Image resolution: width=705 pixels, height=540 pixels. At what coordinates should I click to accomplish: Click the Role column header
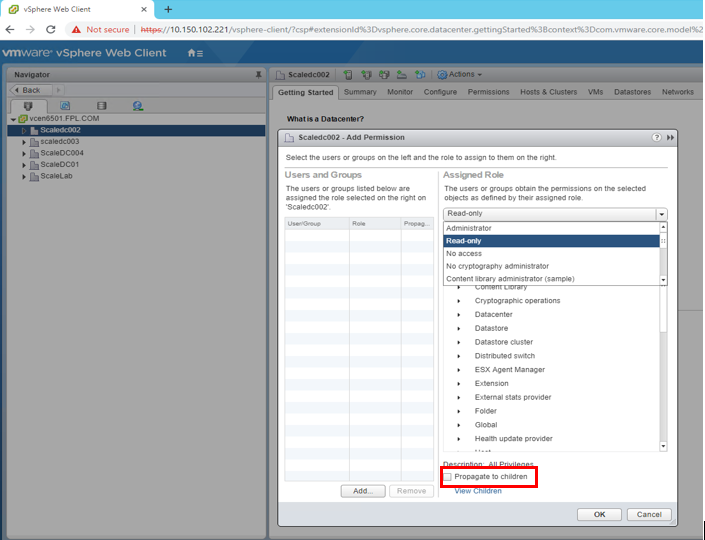point(375,223)
